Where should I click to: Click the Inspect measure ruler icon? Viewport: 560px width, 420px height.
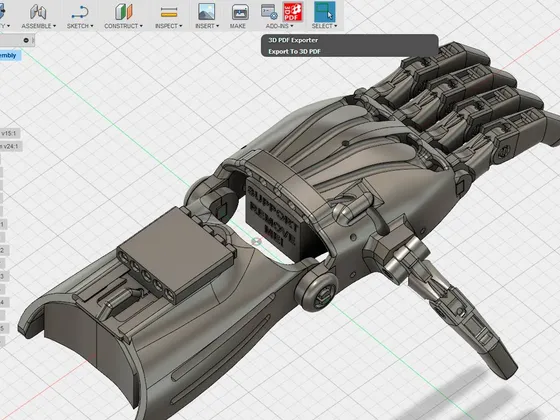[169, 12]
